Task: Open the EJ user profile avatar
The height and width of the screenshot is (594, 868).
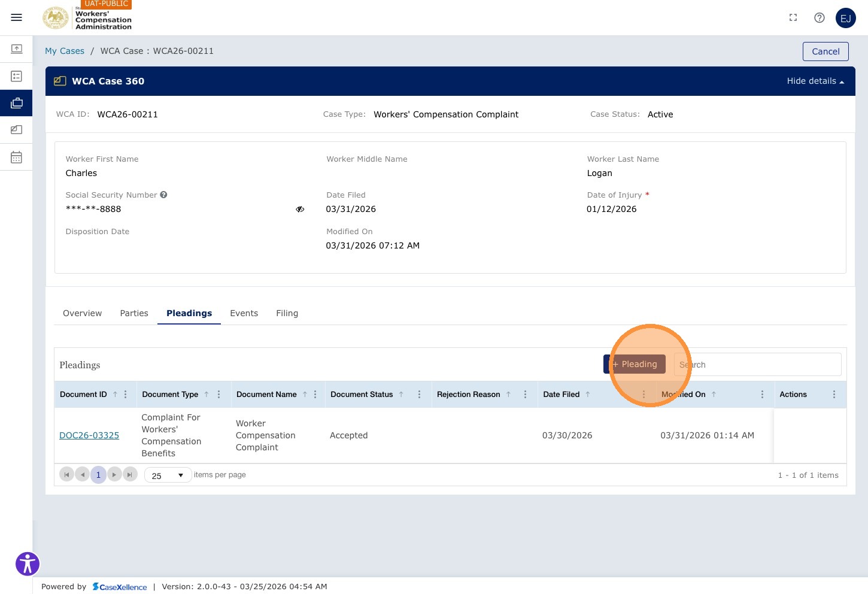Action: (x=846, y=18)
